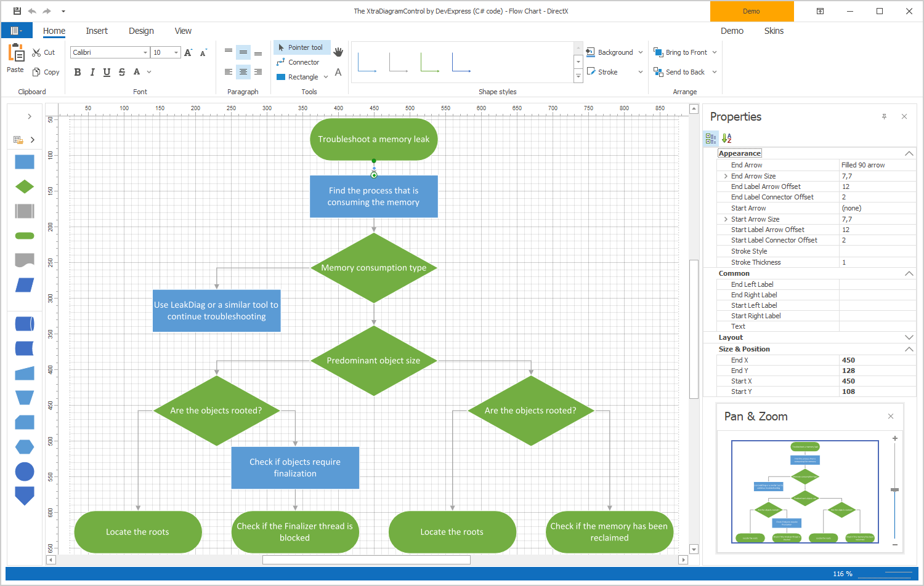This screenshot has height=586, width=924.
Task: Collapse the Appearance properties section
Action: pos(909,153)
